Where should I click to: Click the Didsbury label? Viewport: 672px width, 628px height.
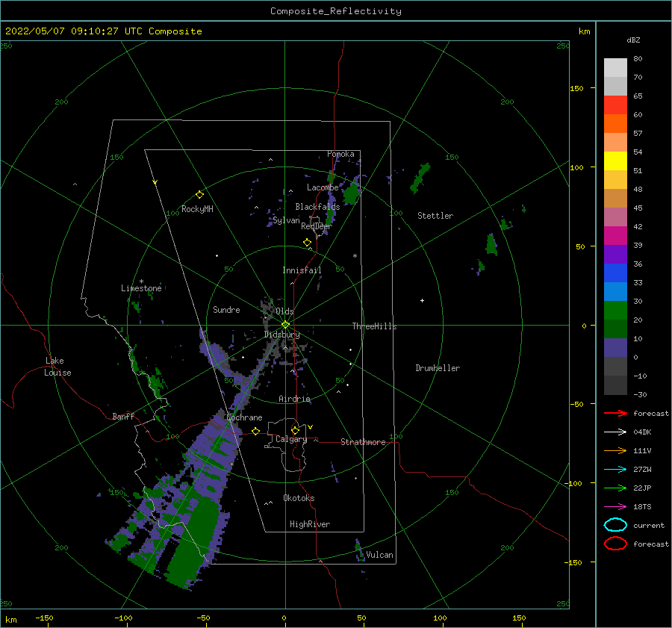pyautogui.click(x=281, y=335)
